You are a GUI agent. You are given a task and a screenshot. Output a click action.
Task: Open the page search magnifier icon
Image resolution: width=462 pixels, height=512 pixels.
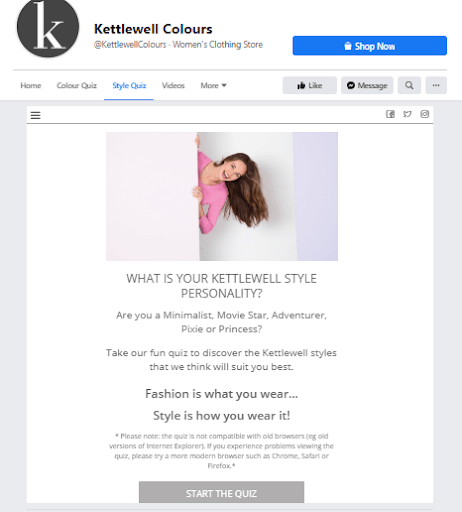pyautogui.click(x=409, y=85)
